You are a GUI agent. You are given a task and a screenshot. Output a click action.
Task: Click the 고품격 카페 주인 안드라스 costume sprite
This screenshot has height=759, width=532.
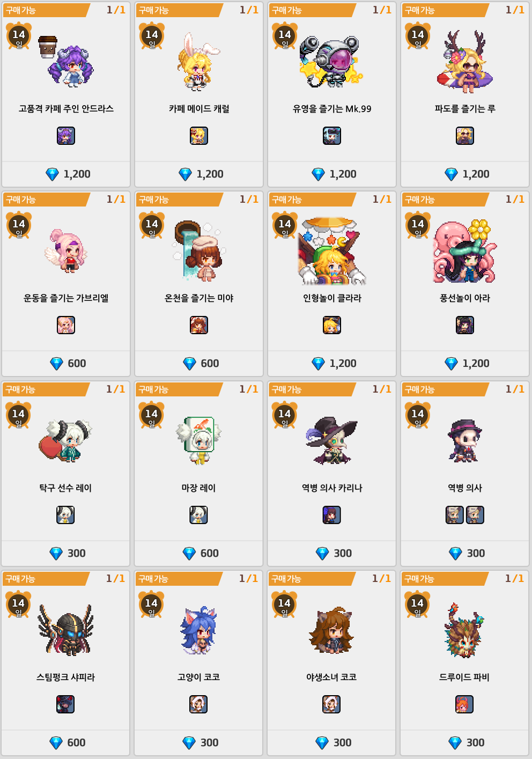click(x=66, y=62)
